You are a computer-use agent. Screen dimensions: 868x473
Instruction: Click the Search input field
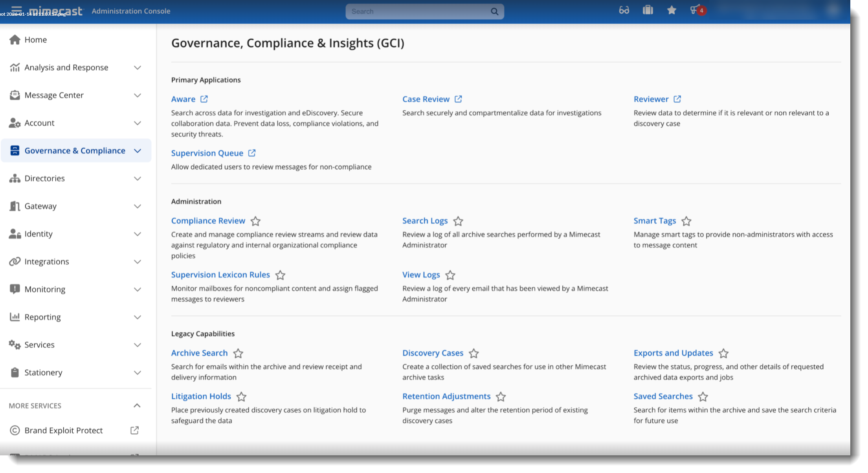417,12
